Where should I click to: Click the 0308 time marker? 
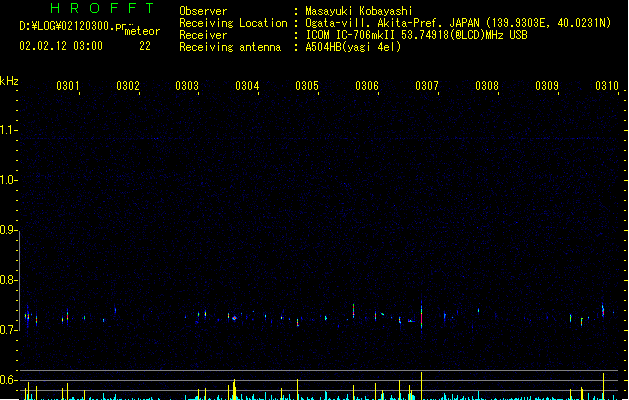pos(487,86)
